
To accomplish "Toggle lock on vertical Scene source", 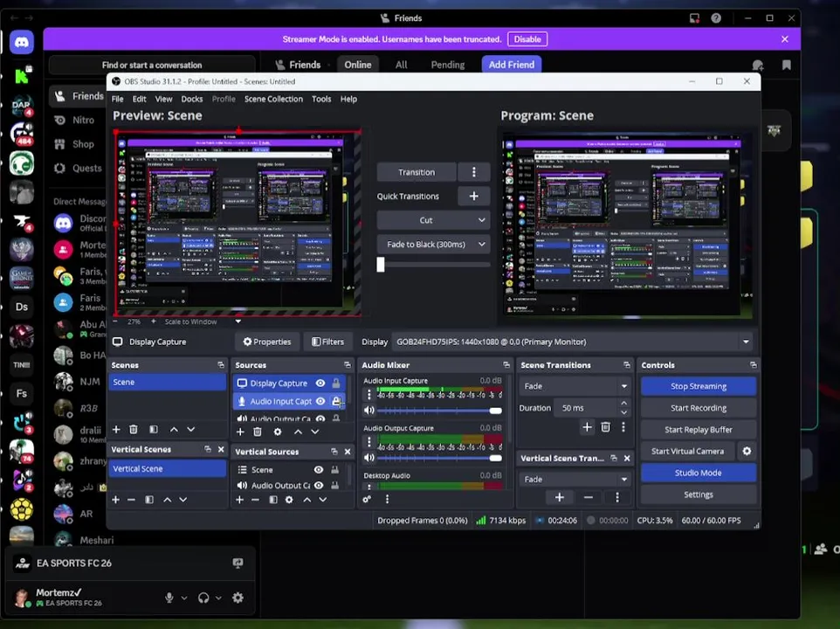I will [334, 470].
